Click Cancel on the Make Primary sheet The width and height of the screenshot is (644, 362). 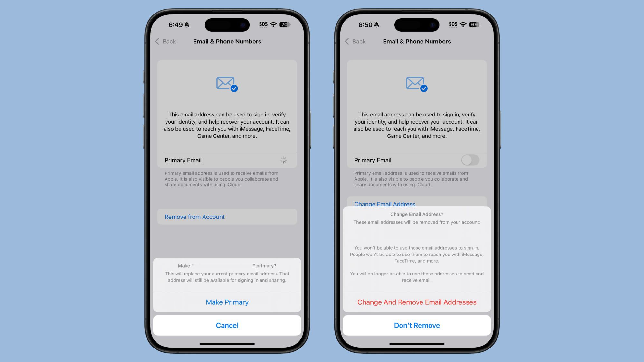227,325
